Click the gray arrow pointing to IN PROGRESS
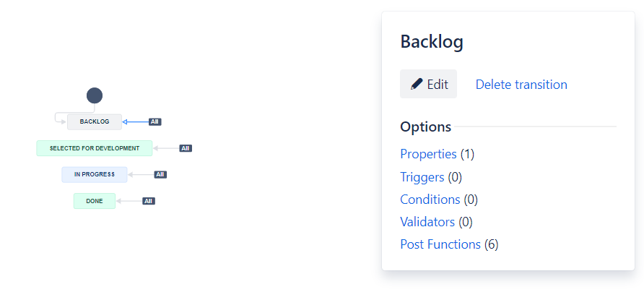 141,174
